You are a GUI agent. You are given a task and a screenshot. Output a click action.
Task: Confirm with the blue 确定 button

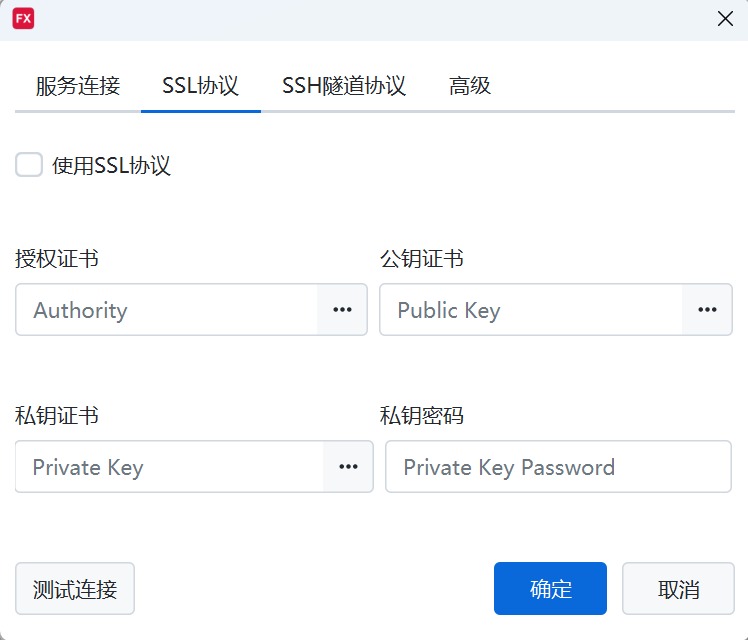tap(550, 589)
